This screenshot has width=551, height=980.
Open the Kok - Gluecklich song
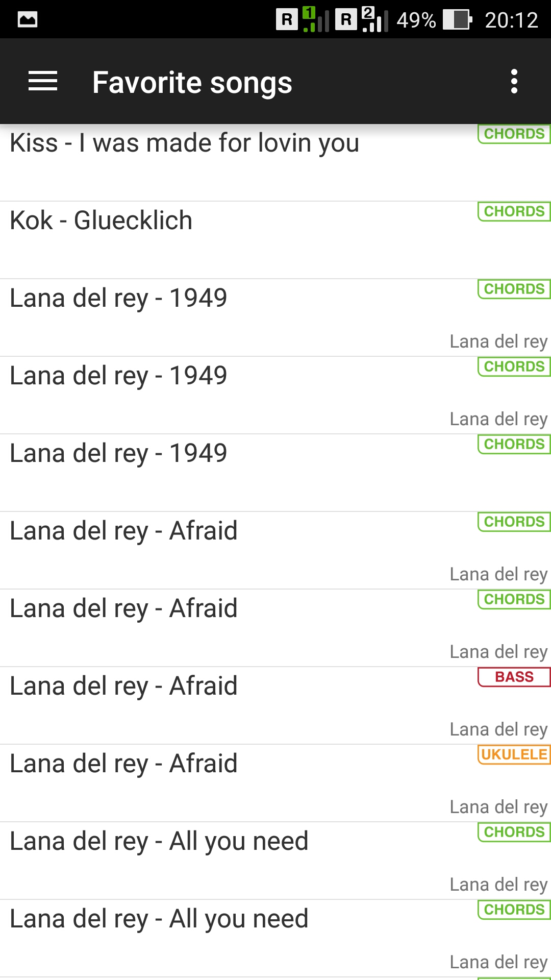click(101, 220)
